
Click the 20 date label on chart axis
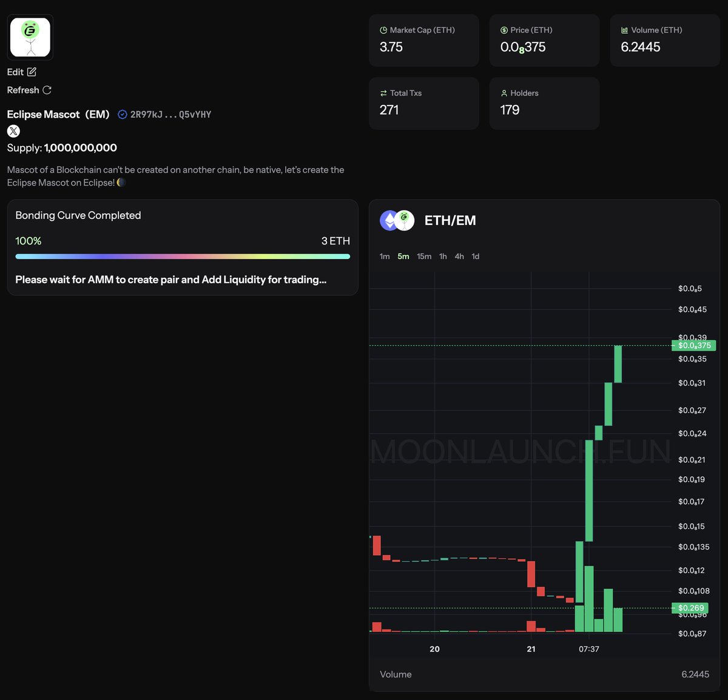click(435, 649)
